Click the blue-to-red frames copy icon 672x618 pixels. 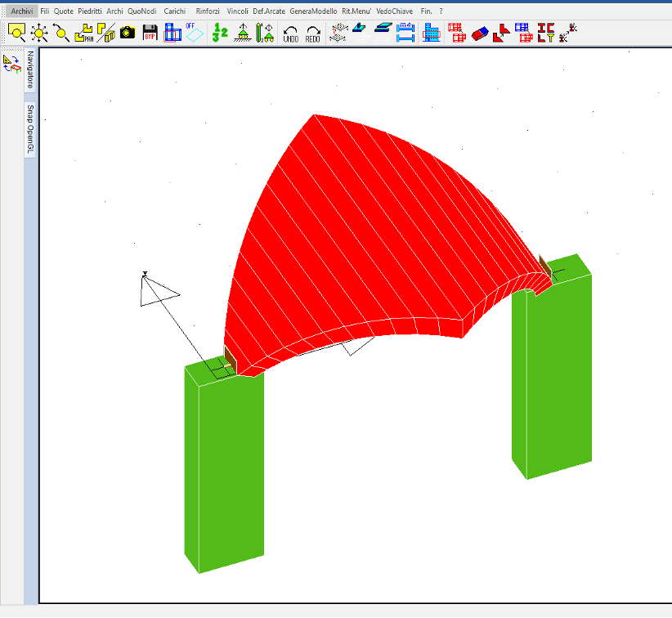pyautogui.click(x=524, y=33)
